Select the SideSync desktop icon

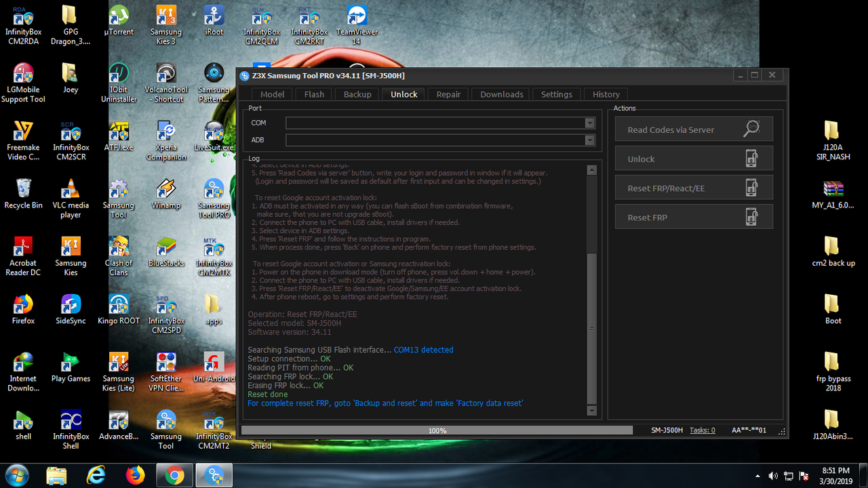tap(71, 310)
